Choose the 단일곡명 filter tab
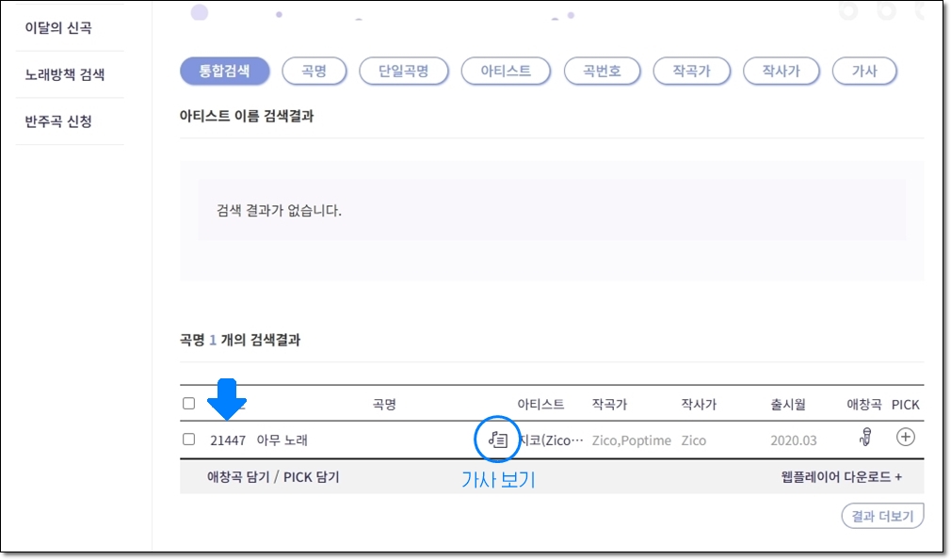951x560 pixels. pyautogui.click(x=402, y=71)
